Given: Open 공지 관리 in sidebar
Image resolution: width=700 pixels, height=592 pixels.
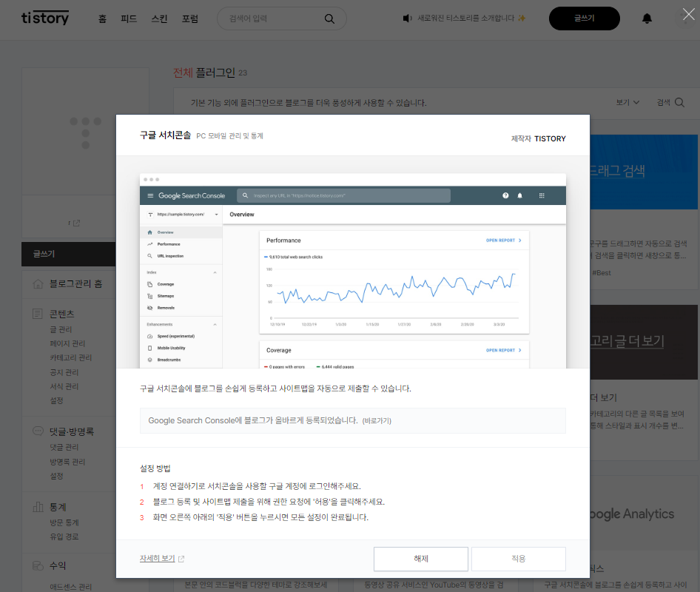Looking at the screenshot, I should (x=64, y=372).
